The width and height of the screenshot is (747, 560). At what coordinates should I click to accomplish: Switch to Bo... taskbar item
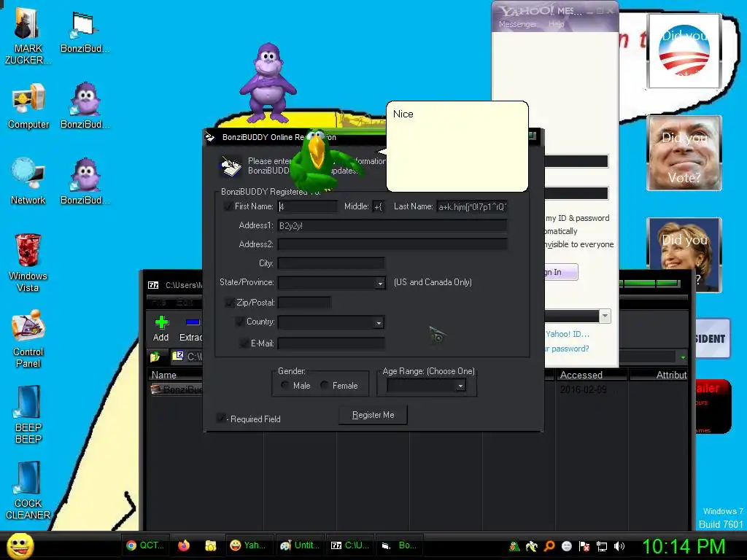coord(400,545)
